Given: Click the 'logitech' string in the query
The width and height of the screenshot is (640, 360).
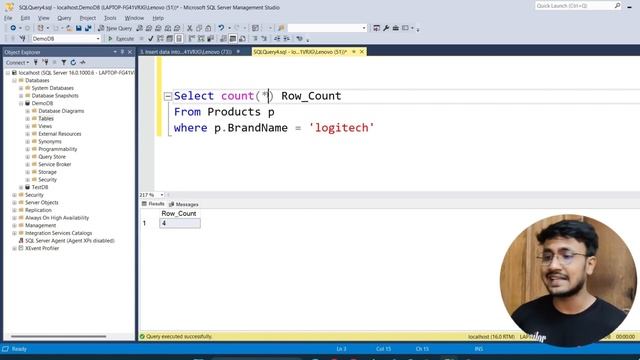Looking at the screenshot, I should pos(341,128).
